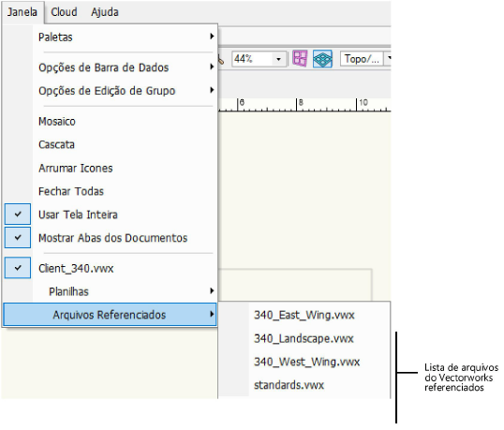
Task: Click the blue unified view layers icon
Action: pos(322,59)
